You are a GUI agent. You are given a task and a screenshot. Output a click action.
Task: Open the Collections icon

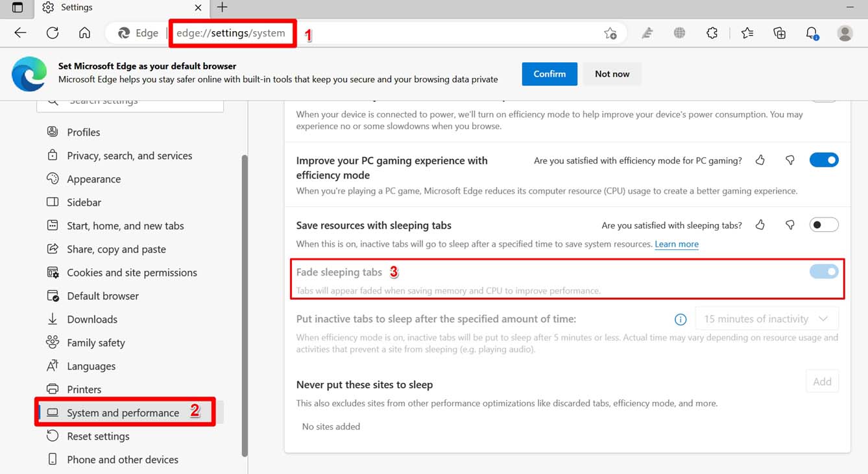pos(779,32)
